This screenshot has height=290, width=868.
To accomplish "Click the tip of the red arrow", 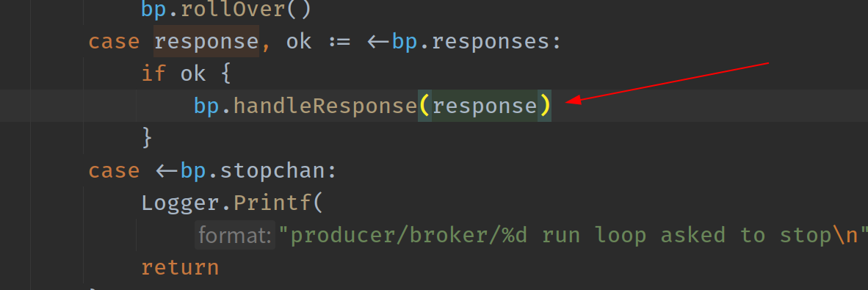I will click(x=567, y=101).
